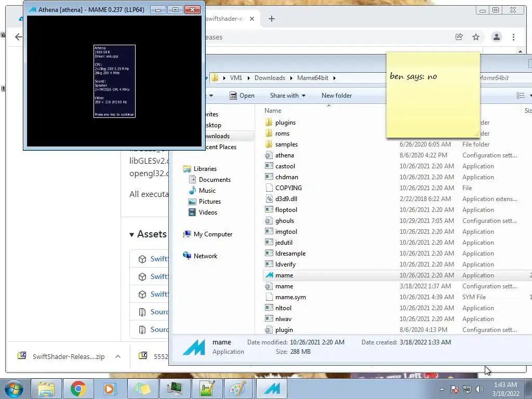Go back in the Chrome browser

(x=18, y=37)
